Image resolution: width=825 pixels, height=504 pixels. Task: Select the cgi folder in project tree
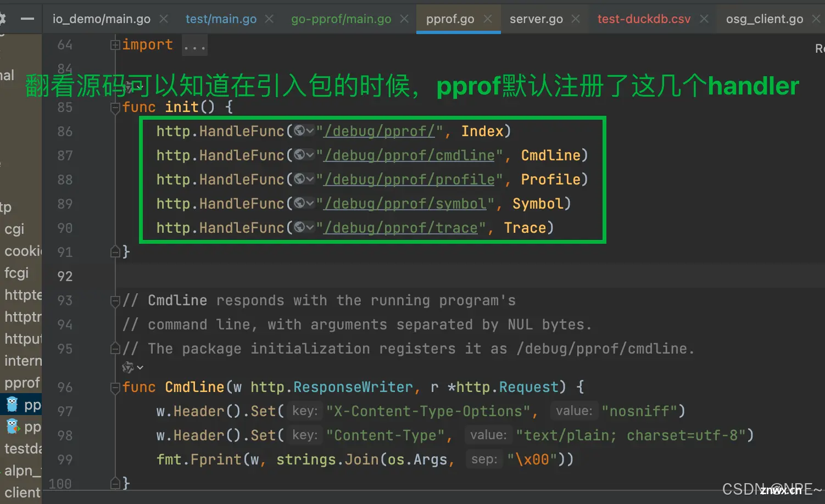(14, 229)
